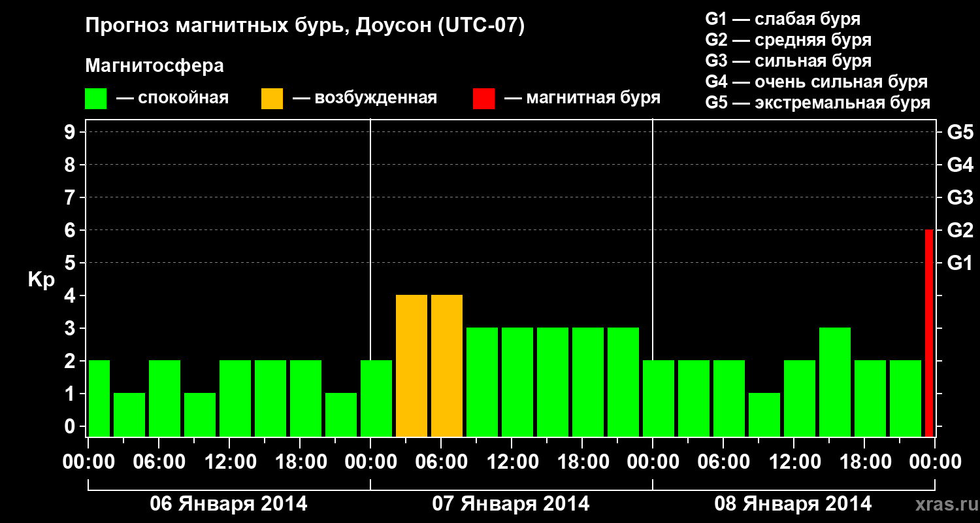Click the '12:00' tick label under 07 Января
The image size is (980, 523).
point(512,462)
